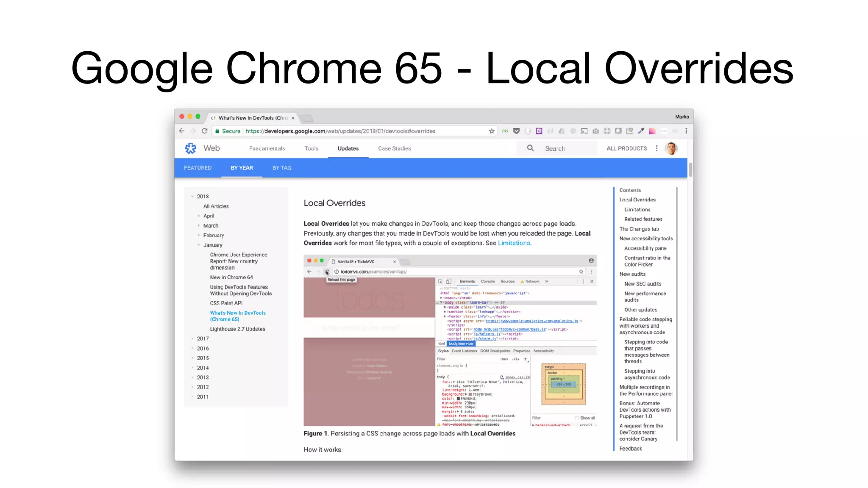The height and width of the screenshot is (488, 868).
Task: Jump to The Changes tab section
Action: coord(639,229)
